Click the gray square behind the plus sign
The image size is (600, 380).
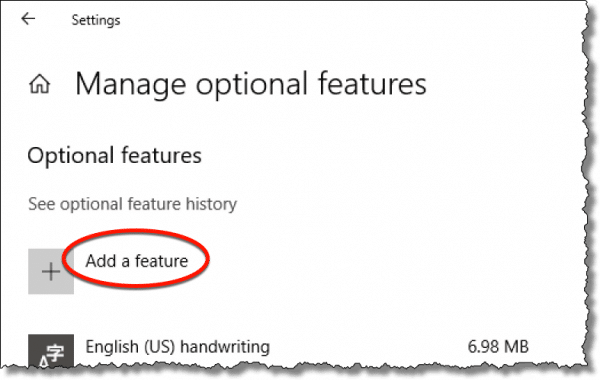(x=51, y=271)
